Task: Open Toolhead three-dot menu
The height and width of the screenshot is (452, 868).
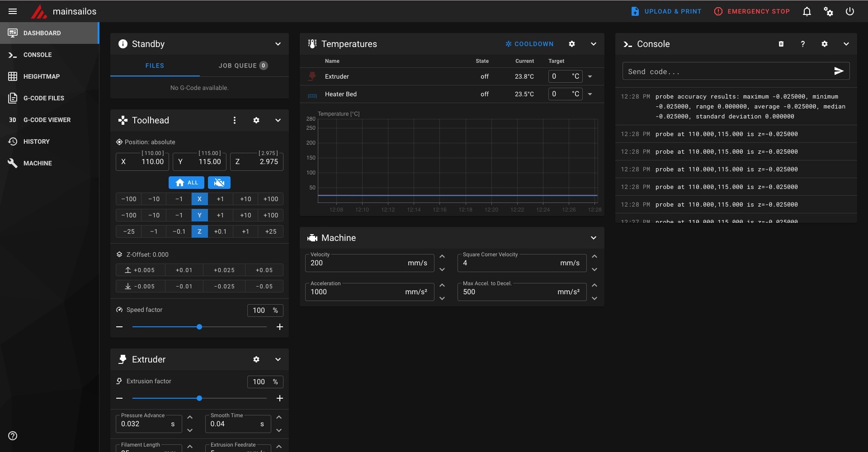Action: [235, 120]
